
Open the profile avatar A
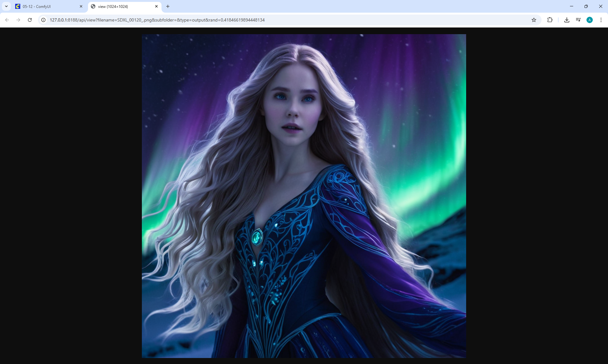click(x=590, y=20)
